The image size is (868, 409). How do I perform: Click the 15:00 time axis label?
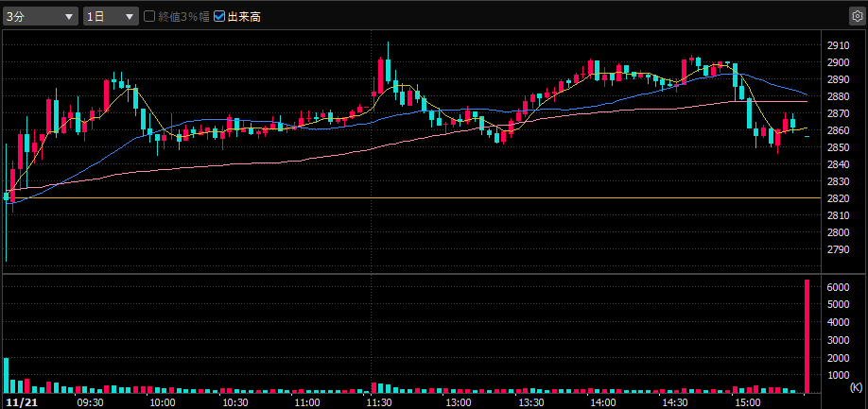pos(747,401)
